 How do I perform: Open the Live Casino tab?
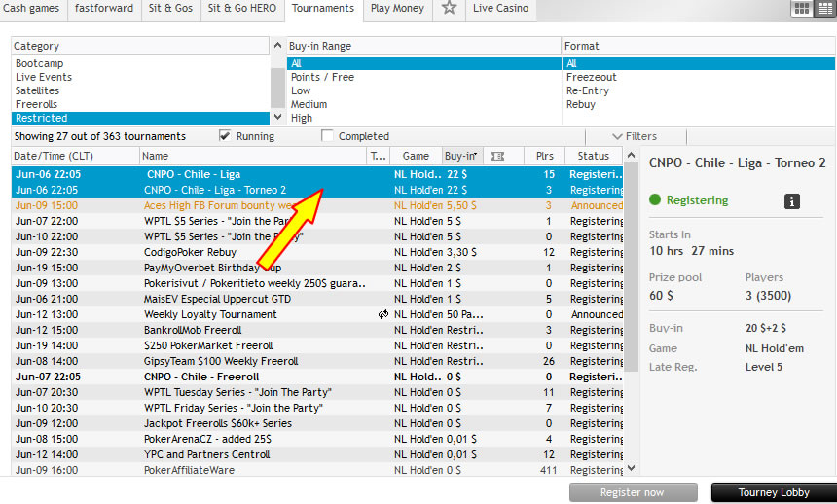[500, 8]
